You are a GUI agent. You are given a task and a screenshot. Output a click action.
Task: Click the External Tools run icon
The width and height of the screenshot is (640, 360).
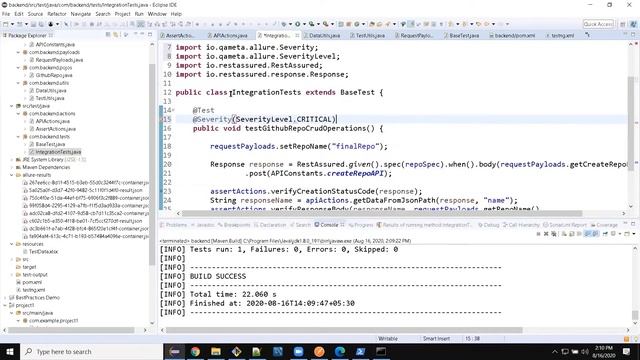[326, 24]
